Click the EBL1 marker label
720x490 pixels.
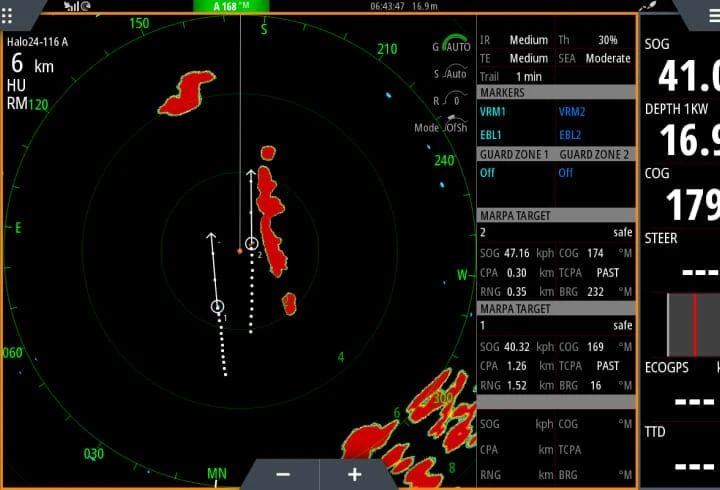coord(491,134)
